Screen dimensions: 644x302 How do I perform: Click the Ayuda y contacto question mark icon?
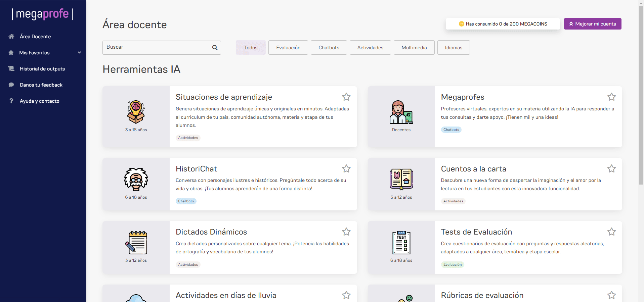[11, 101]
